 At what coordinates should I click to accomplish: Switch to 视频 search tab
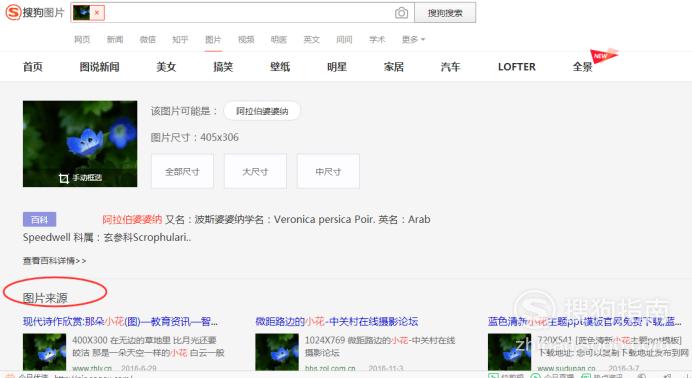click(x=246, y=39)
